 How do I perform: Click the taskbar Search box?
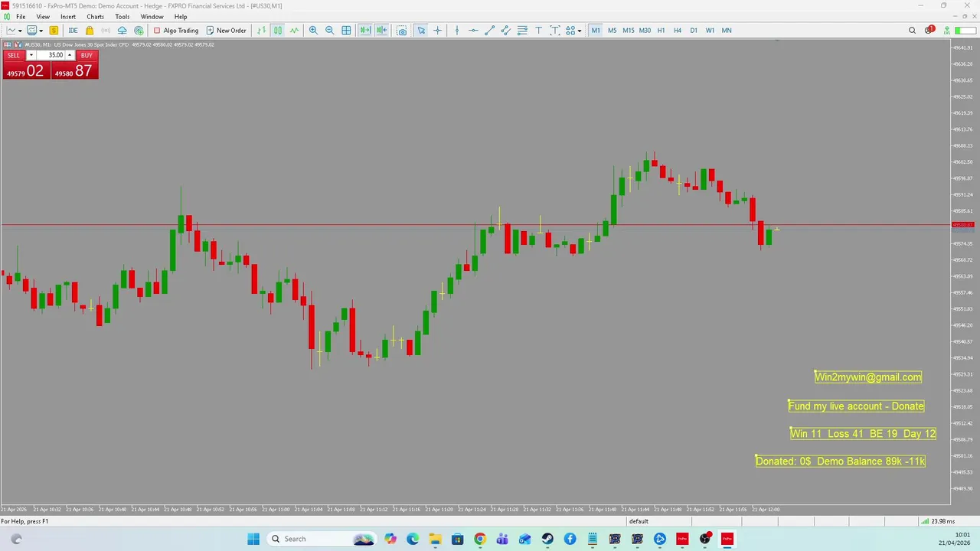[322, 539]
